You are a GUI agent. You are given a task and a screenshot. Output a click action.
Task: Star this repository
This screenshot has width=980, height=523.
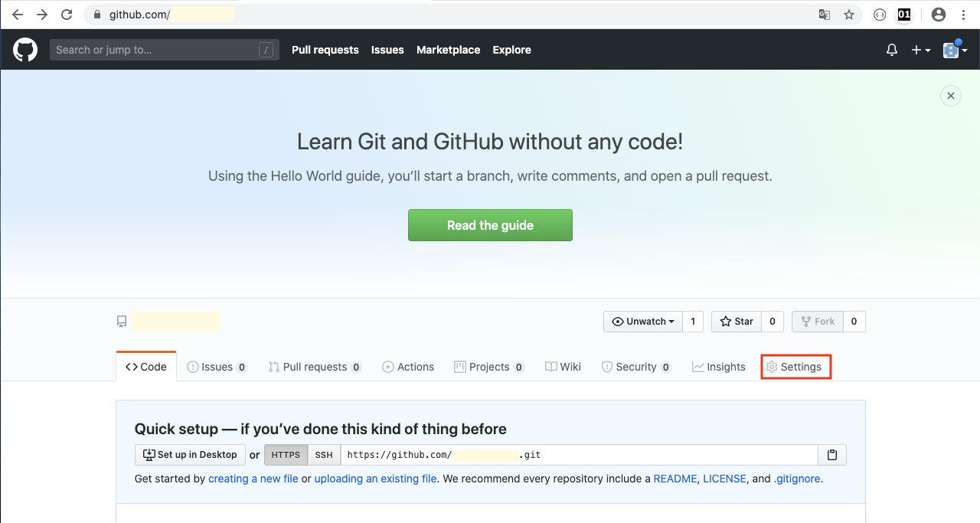(x=737, y=322)
